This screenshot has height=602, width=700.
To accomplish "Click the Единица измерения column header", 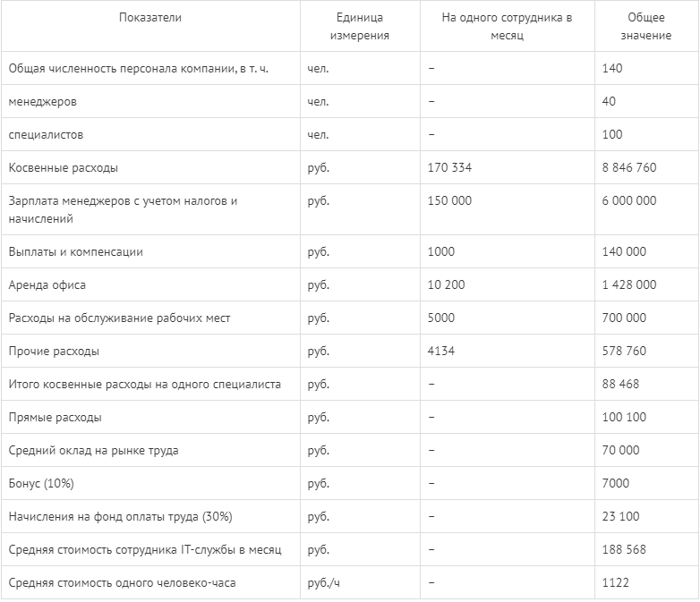I will coord(359,26).
